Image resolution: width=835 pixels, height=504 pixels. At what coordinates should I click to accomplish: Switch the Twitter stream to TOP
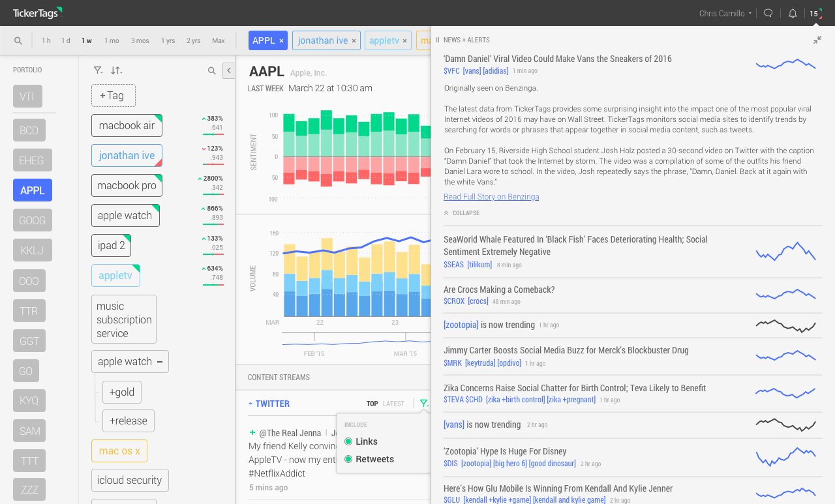click(x=372, y=404)
